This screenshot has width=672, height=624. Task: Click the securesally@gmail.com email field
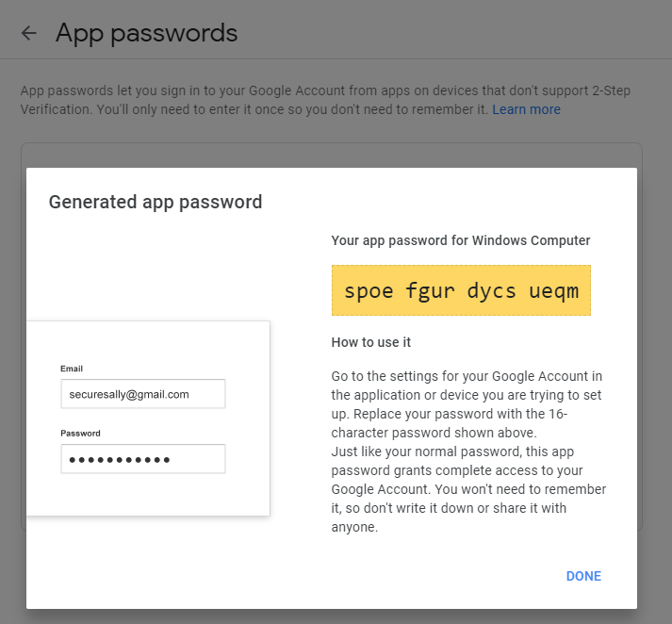(142, 394)
